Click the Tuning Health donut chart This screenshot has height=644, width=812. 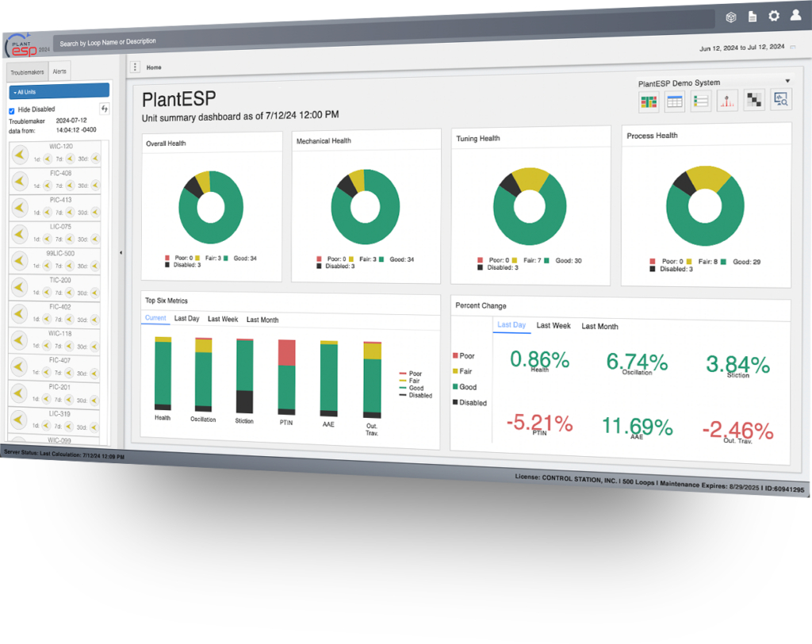tap(530, 206)
